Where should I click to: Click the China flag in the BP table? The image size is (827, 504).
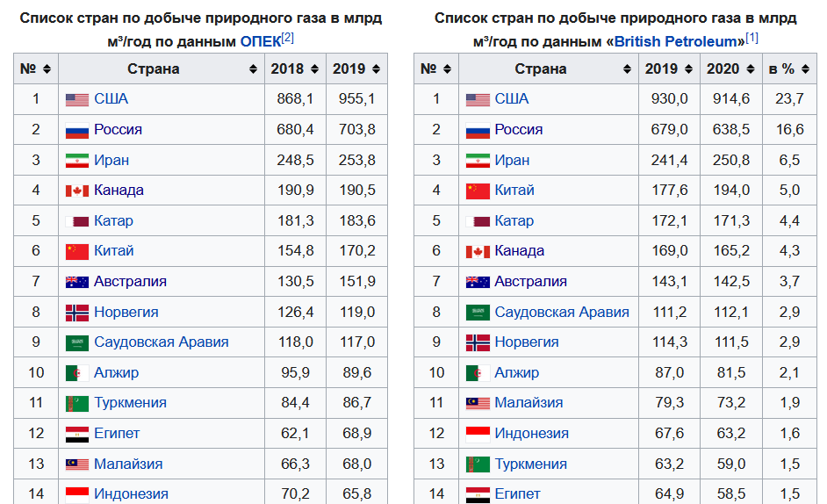[478, 191]
